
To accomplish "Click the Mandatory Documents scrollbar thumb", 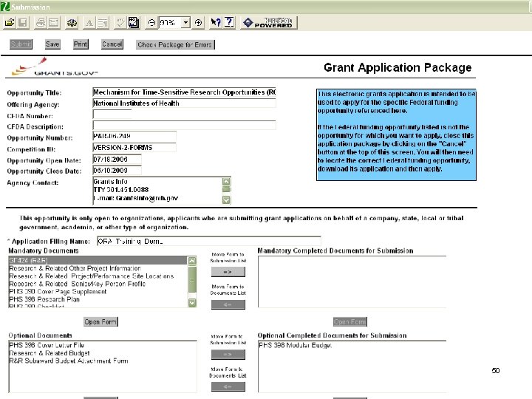I will (x=192, y=279).
